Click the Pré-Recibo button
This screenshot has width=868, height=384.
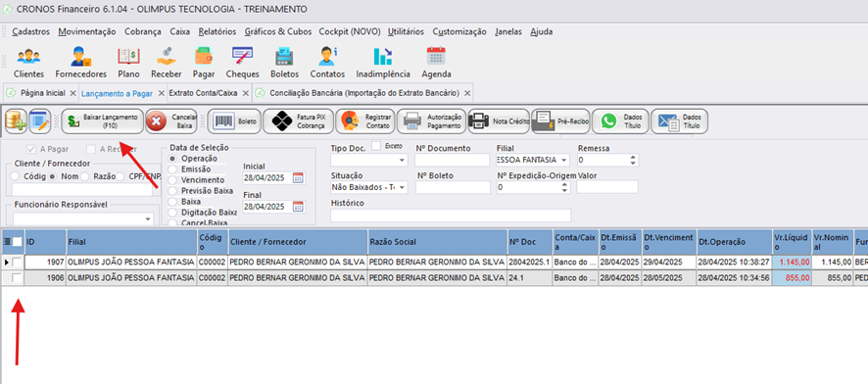(x=560, y=121)
